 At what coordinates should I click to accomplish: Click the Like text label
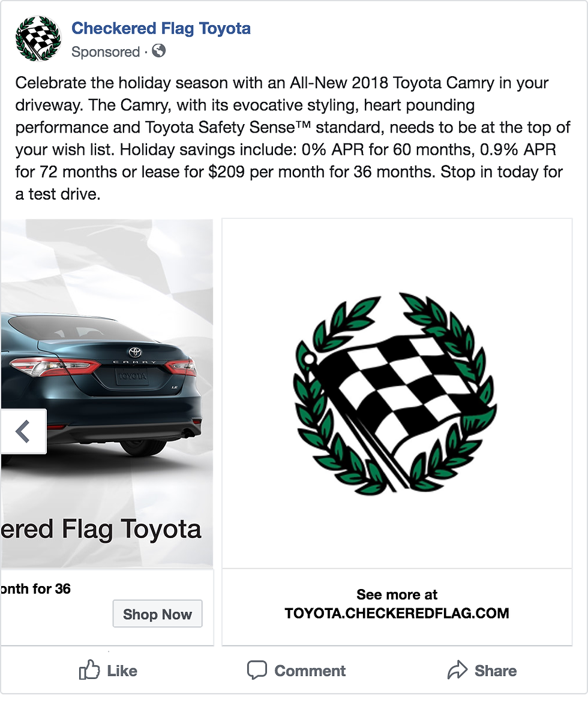(x=122, y=671)
